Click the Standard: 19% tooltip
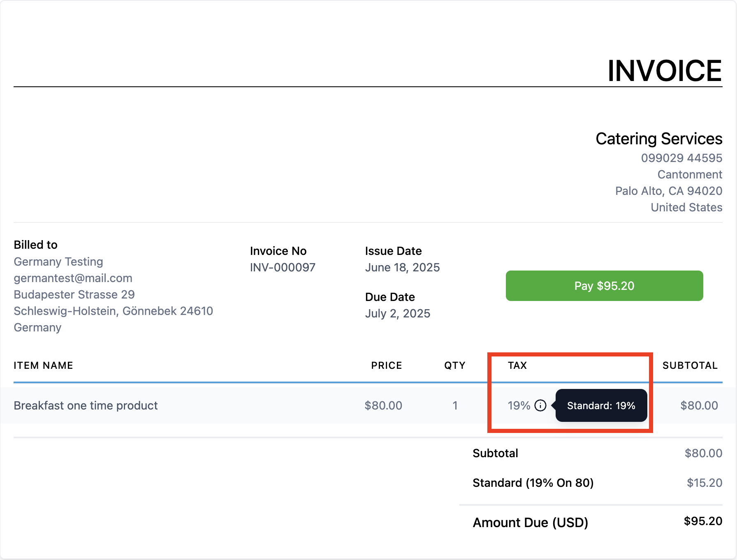The height and width of the screenshot is (560, 737). tap(601, 405)
